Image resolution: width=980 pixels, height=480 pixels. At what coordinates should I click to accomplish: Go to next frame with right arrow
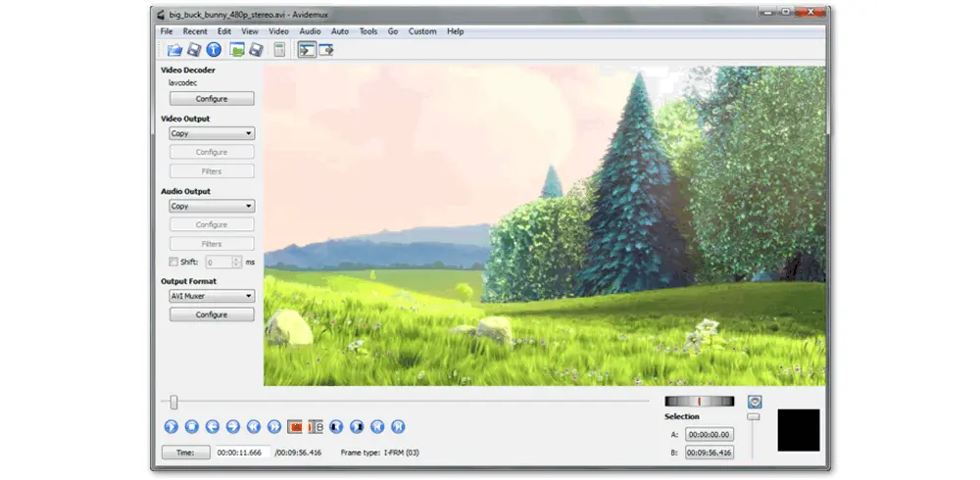[x=233, y=427]
